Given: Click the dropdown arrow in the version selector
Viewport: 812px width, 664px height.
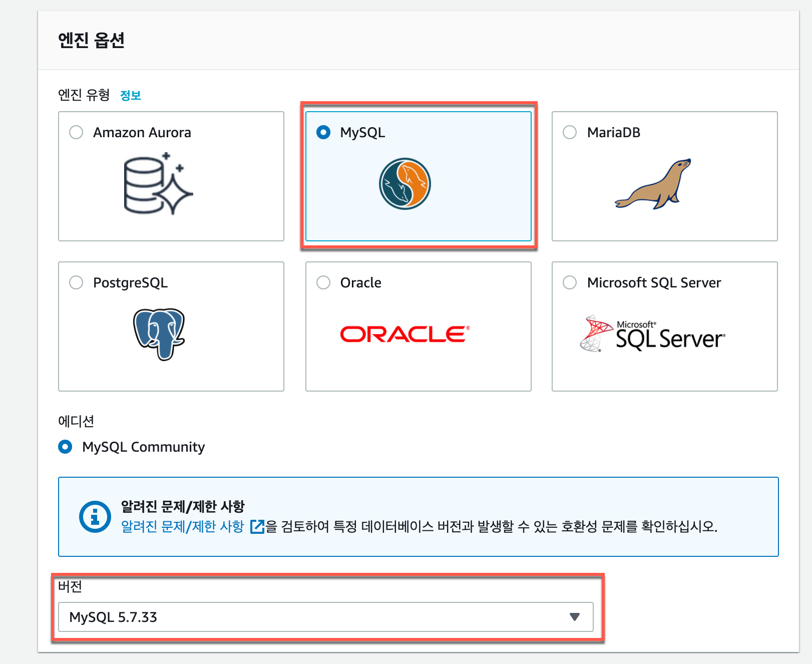Looking at the screenshot, I should [x=575, y=617].
